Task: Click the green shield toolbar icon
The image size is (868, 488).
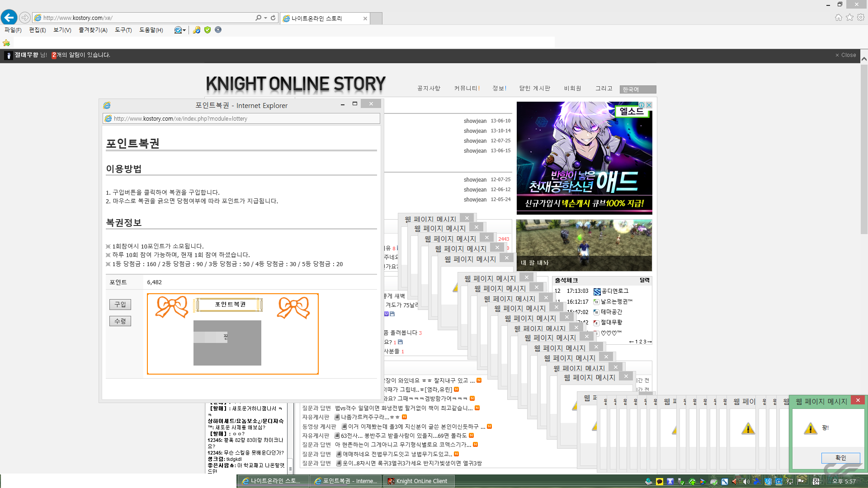Action: coord(208,30)
